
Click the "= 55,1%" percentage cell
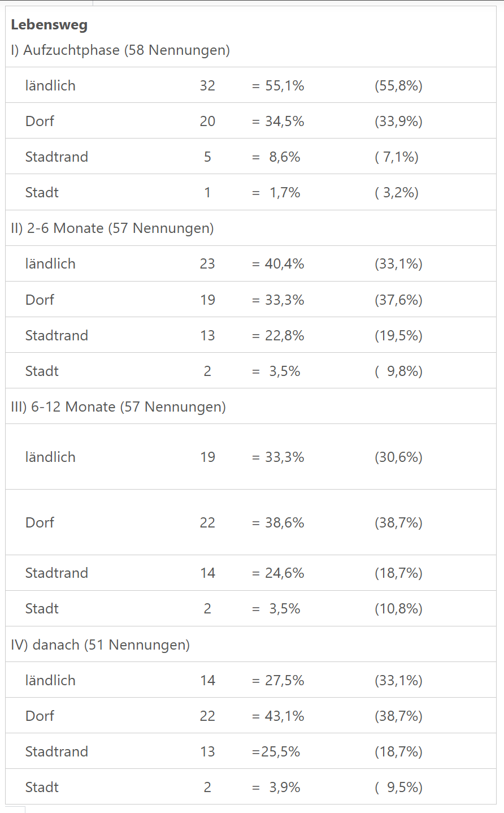(278, 86)
